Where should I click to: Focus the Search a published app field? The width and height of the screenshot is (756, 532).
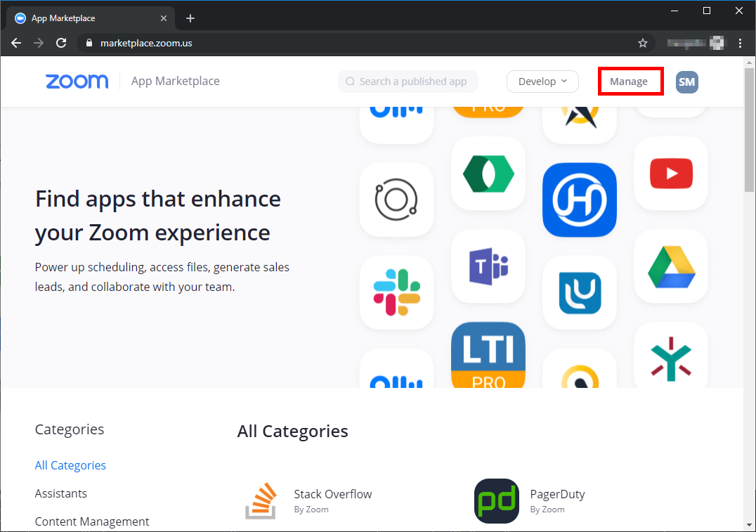(x=408, y=82)
